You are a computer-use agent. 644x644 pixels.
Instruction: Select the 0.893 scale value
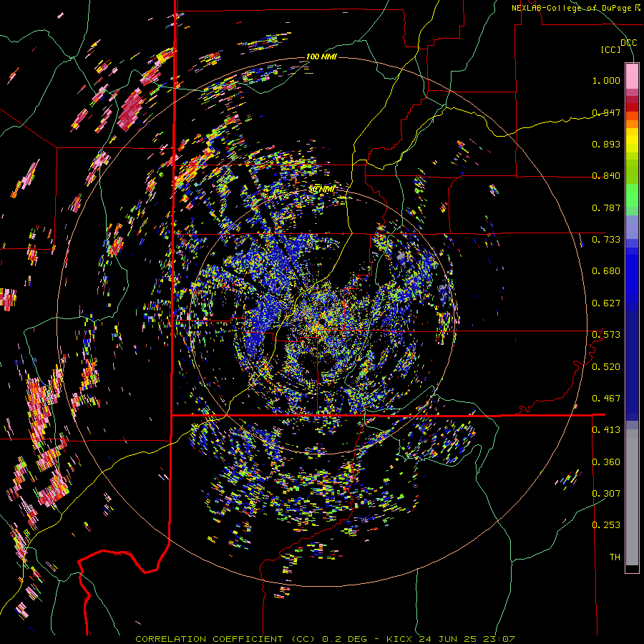(x=606, y=144)
